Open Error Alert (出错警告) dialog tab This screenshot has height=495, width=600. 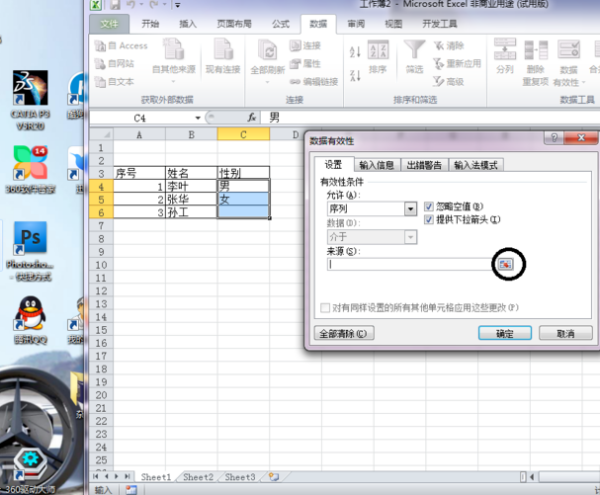(x=424, y=165)
